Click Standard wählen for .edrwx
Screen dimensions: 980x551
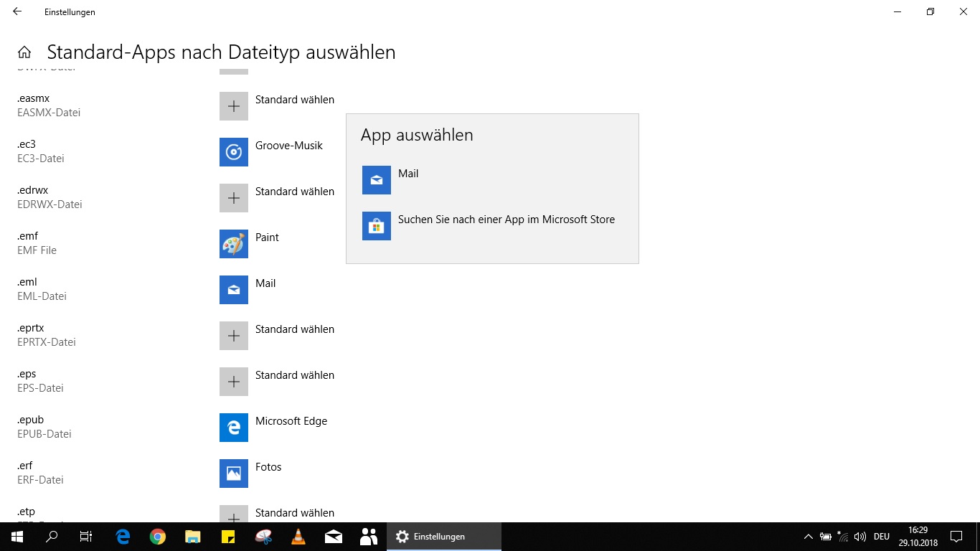coord(295,192)
